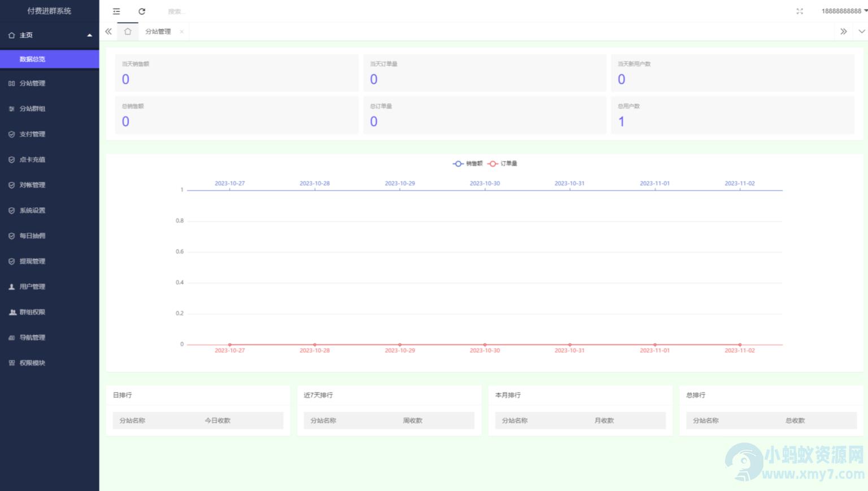
Task: Click 分站名称 header in 本月排行 table
Action: point(515,421)
